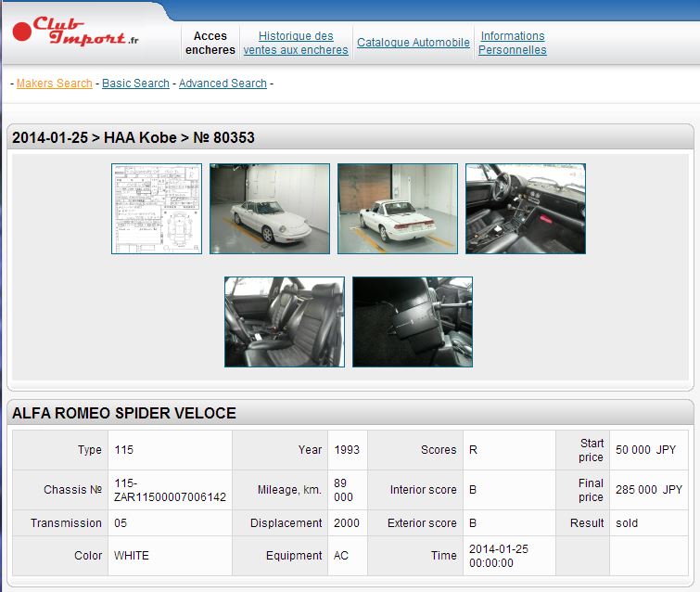Click the Mileage, km. label

pos(289,490)
